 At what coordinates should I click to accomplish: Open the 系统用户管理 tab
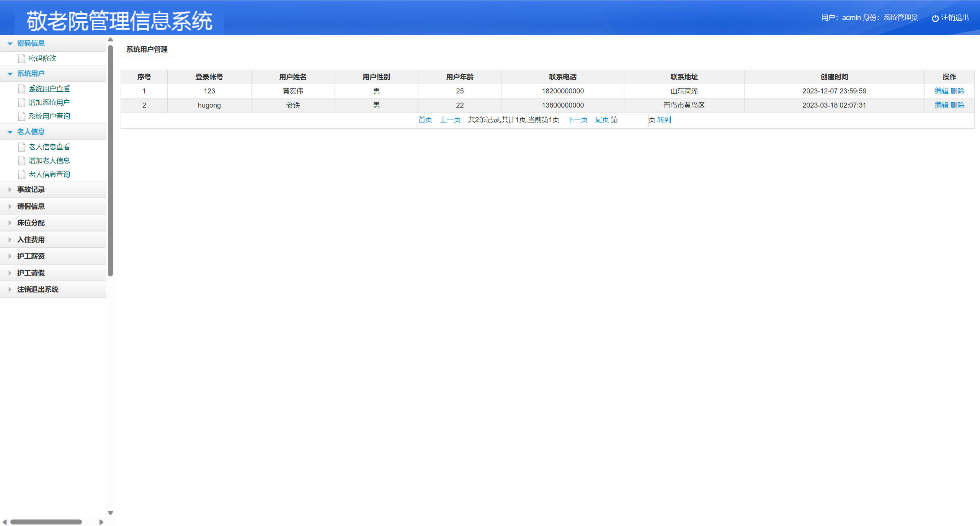pos(147,49)
